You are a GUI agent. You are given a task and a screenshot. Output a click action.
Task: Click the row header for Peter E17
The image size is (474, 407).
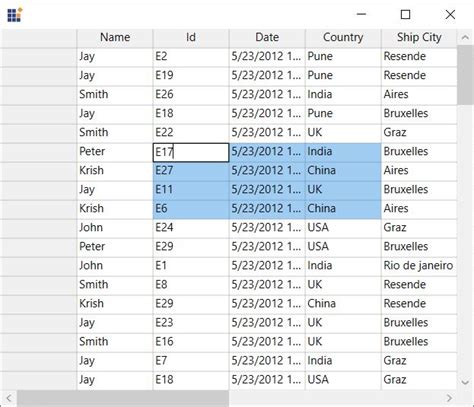pos(38,152)
